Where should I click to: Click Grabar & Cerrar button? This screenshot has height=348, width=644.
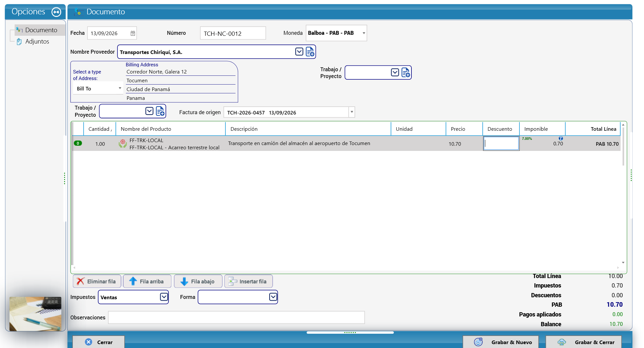pyautogui.click(x=584, y=342)
